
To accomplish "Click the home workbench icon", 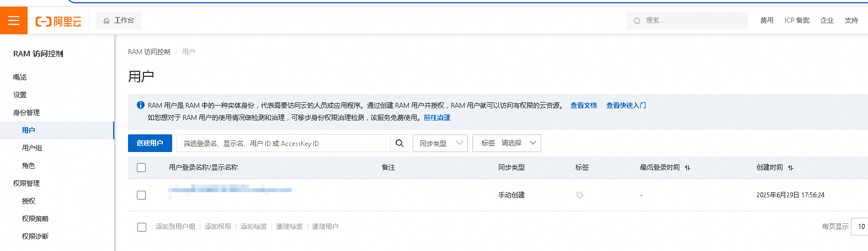I will [x=106, y=20].
